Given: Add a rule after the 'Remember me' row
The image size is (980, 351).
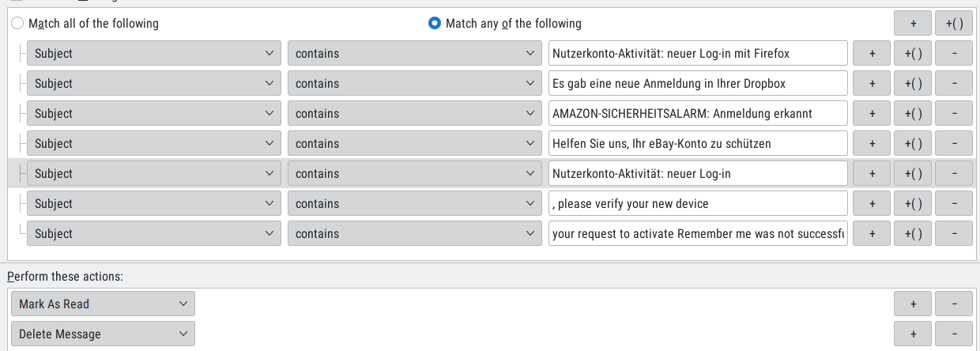Looking at the screenshot, I should point(873,234).
